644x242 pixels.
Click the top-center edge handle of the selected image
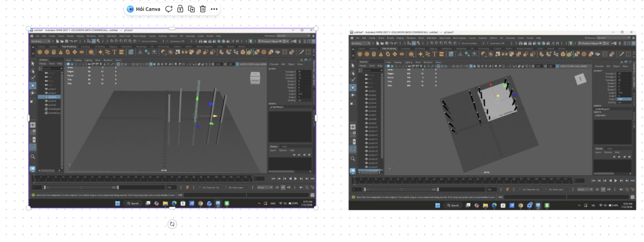172,29
